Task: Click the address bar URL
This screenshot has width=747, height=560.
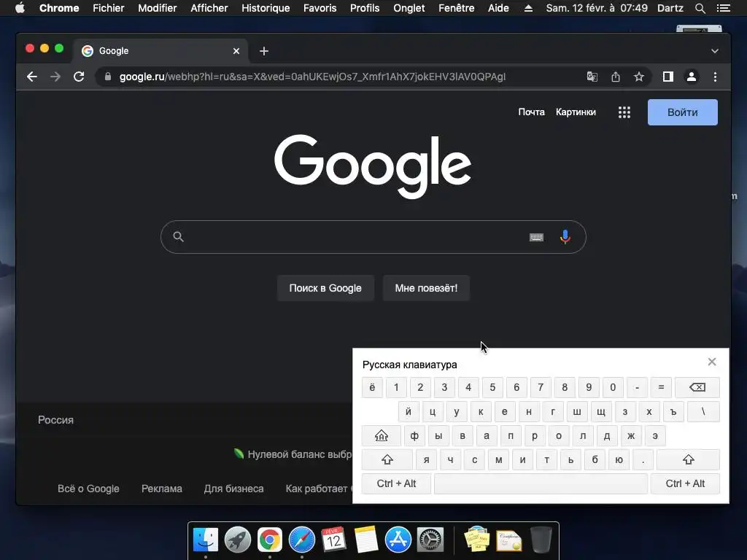Action: pos(312,77)
